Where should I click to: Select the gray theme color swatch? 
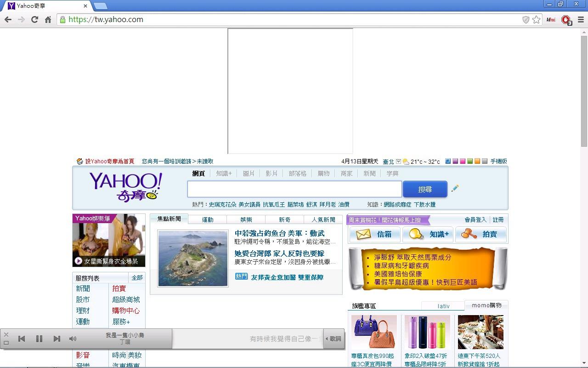(485, 161)
